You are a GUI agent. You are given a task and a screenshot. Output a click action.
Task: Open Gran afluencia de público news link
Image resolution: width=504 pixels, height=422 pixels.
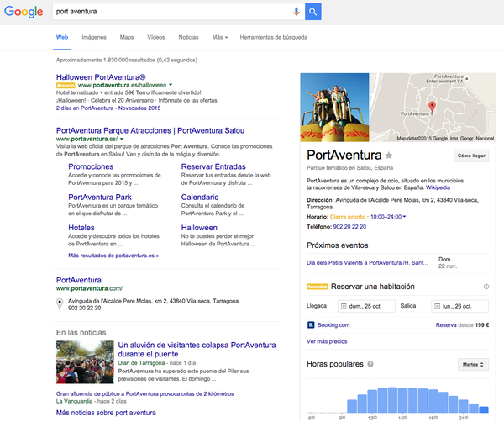click(145, 393)
